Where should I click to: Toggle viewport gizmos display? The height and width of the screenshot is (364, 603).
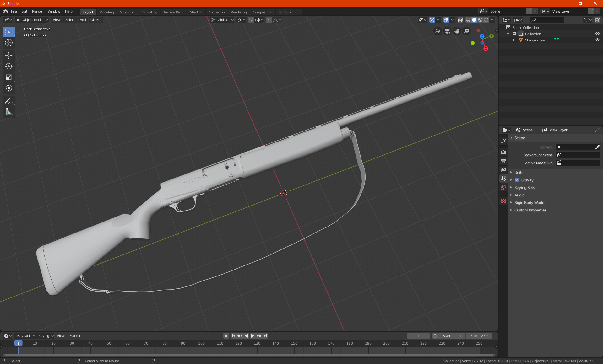point(432,20)
